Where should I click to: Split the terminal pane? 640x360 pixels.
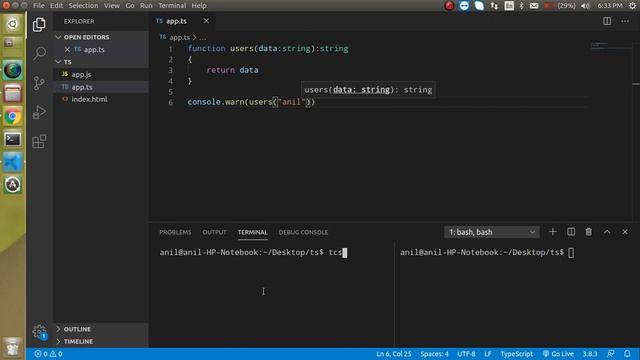(x=571, y=232)
